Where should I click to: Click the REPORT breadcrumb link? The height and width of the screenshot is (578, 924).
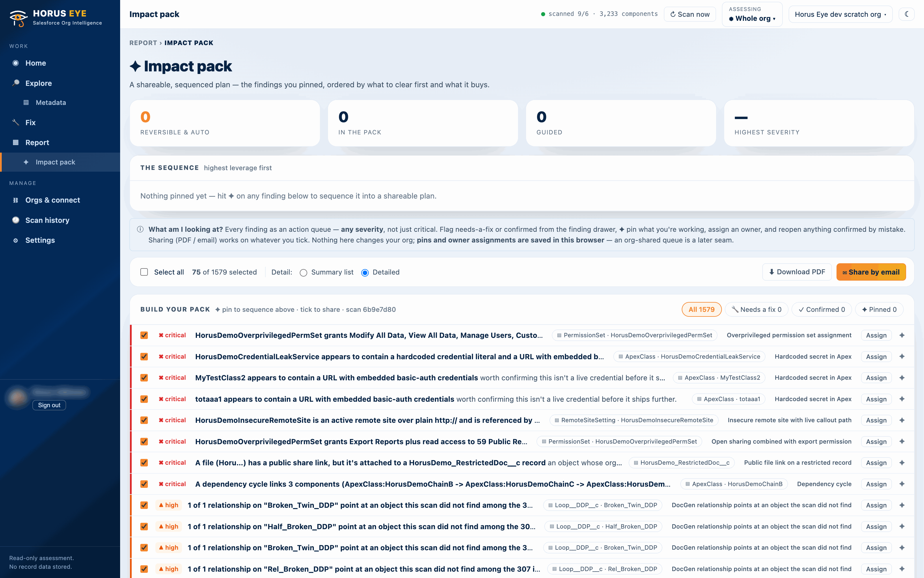coord(143,43)
